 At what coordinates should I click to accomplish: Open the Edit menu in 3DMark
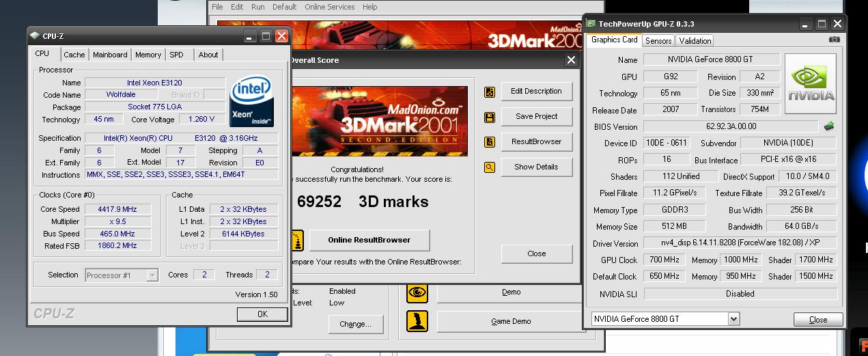237,7
